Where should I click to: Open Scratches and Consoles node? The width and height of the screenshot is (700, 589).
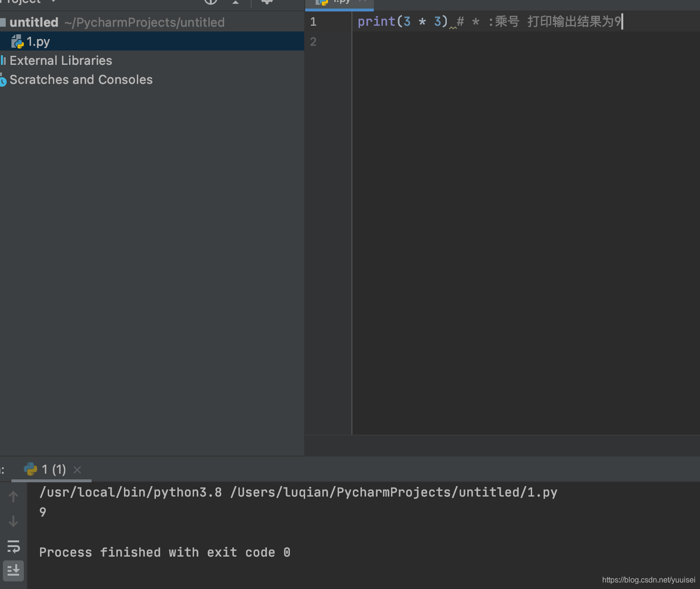coord(81,80)
